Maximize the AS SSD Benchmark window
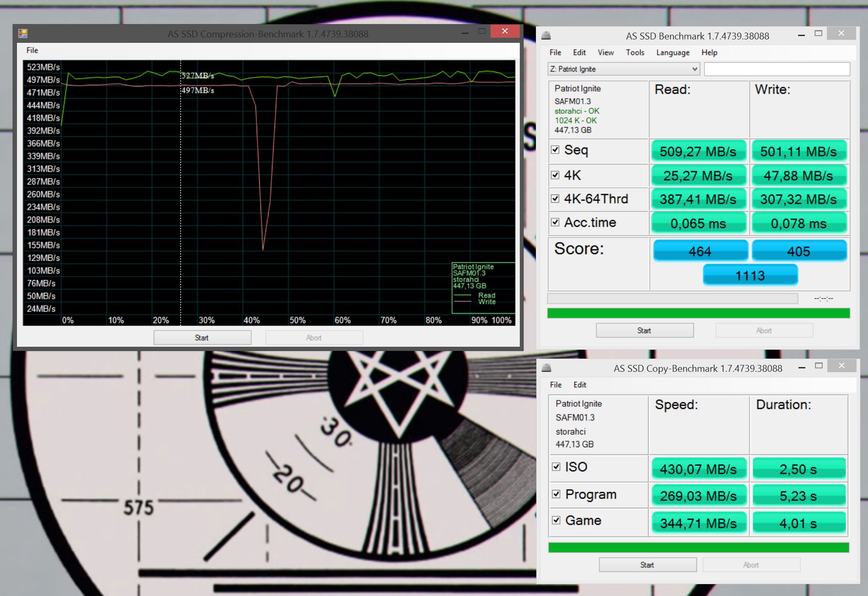The width and height of the screenshot is (868, 596). 818,33
